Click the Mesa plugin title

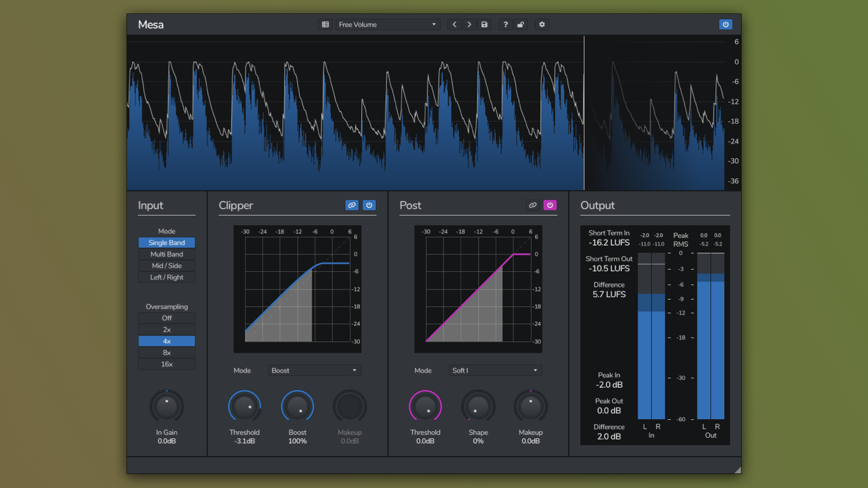[x=151, y=25]
